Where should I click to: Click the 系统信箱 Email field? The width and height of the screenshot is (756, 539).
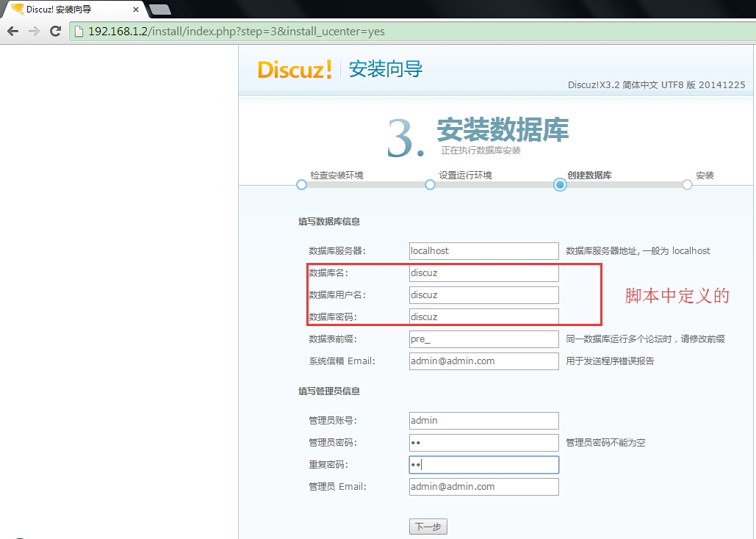point(483,361)
